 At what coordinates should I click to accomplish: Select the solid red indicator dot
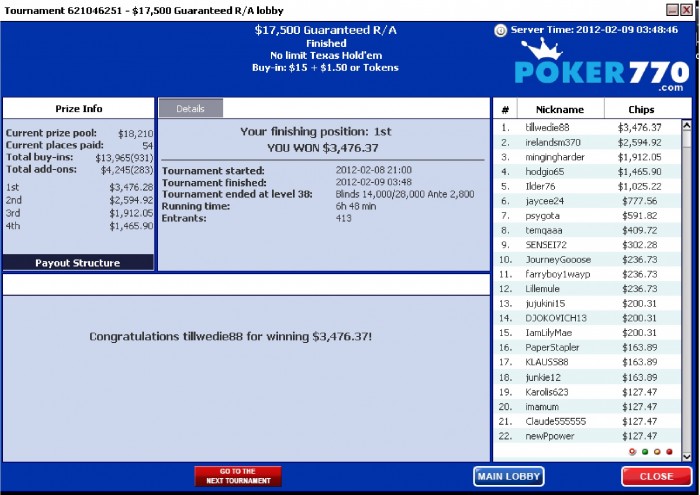tap(669, 452)
